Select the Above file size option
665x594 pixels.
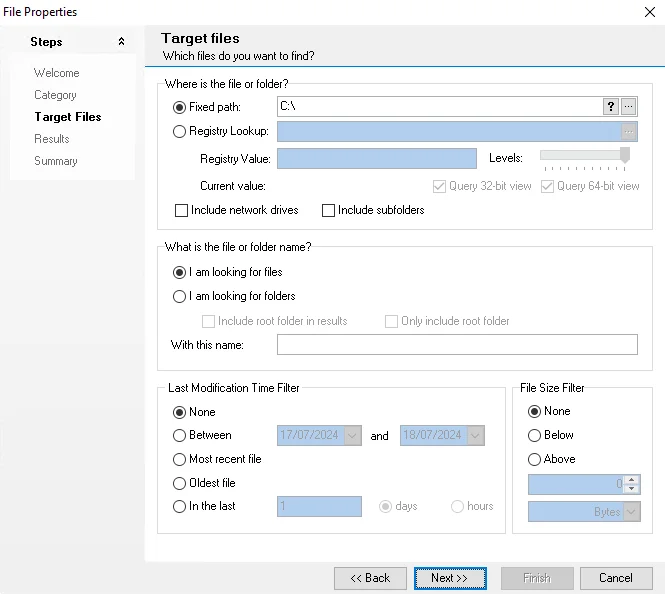(x=534, y=459)
